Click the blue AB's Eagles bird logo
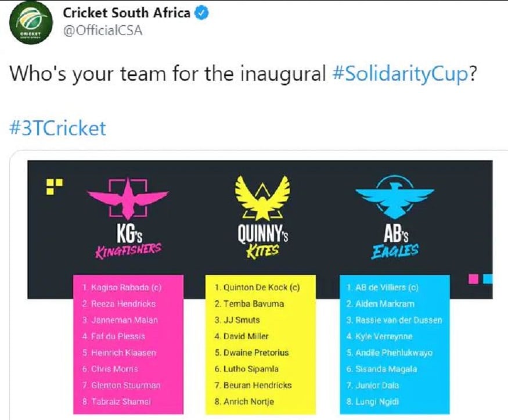 pyautogui.click(x=395, y=197)
